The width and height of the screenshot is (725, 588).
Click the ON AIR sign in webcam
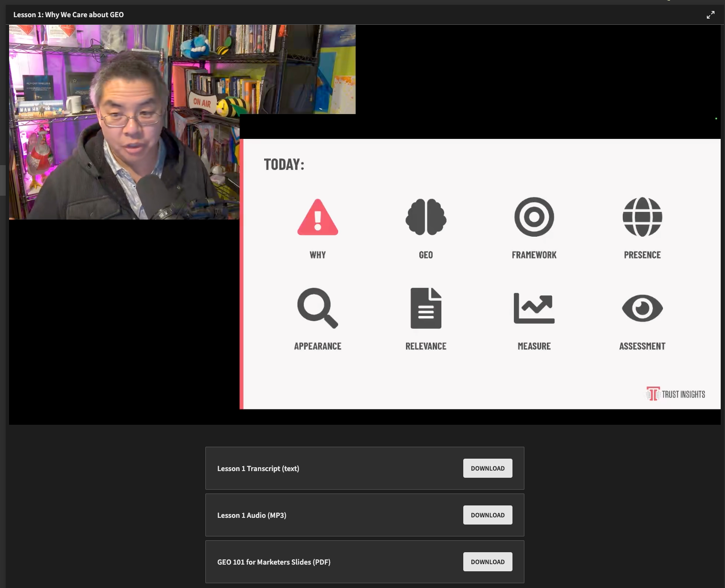click(x=202, y=102)
